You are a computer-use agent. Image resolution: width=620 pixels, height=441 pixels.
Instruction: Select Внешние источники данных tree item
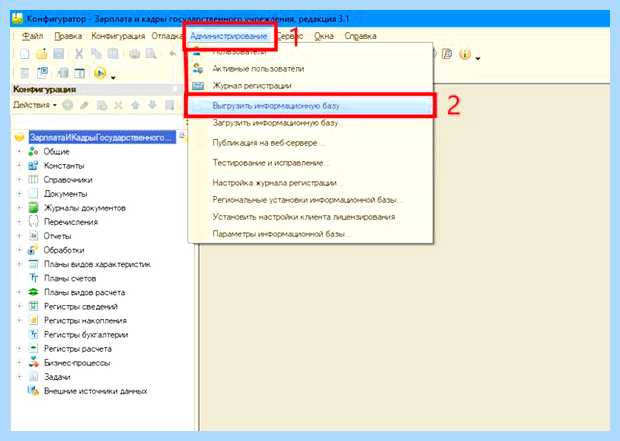click(95, 391)
